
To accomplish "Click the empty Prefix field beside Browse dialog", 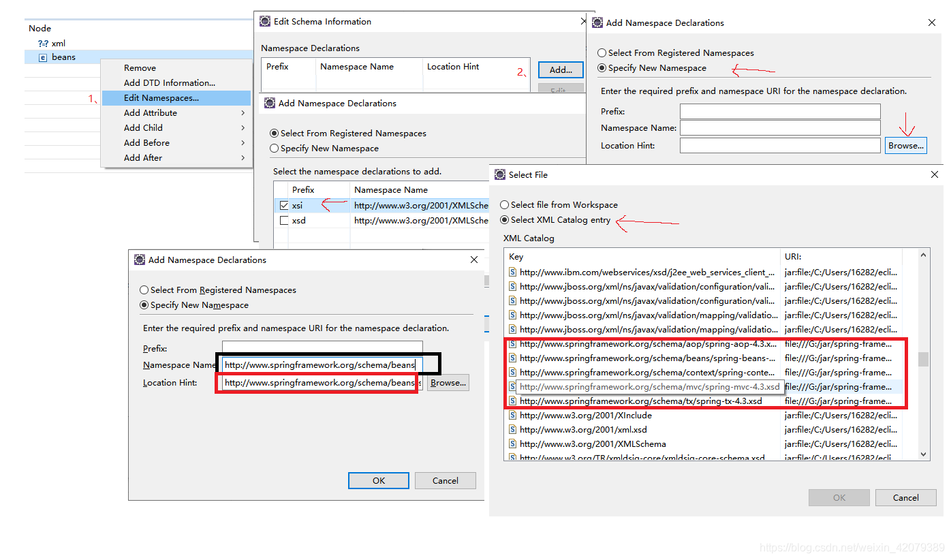I will 780,111.
